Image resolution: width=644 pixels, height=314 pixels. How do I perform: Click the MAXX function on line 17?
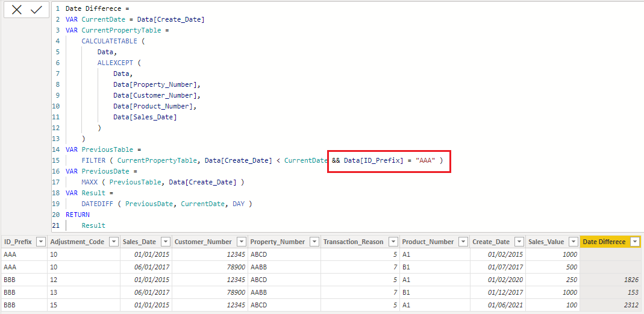point(91,182)
